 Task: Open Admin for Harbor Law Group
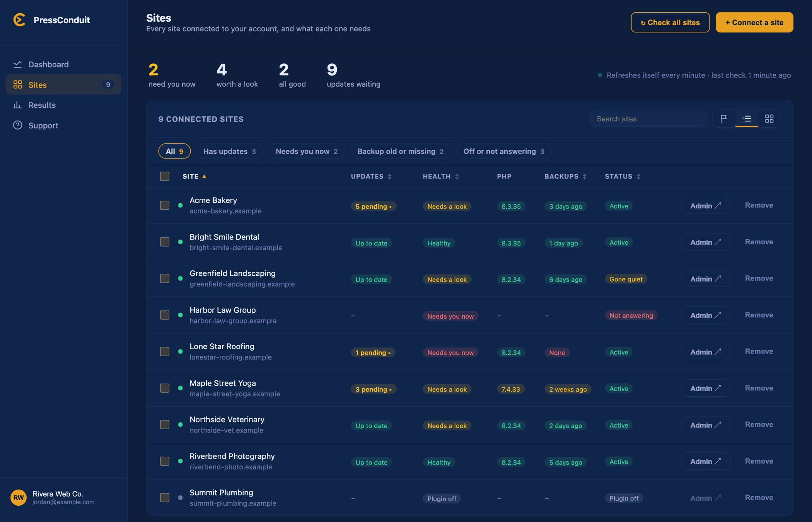coord(705,315)
